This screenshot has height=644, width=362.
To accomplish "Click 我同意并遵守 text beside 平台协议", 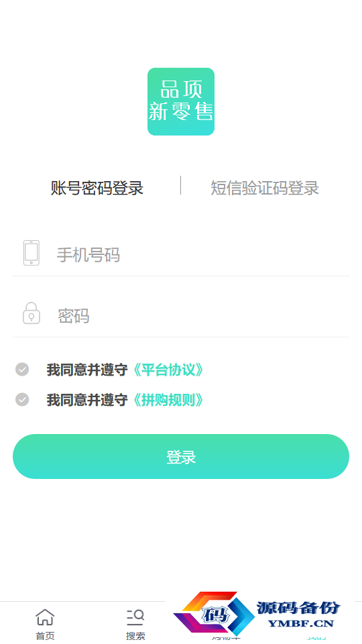I will click(87, 370).
